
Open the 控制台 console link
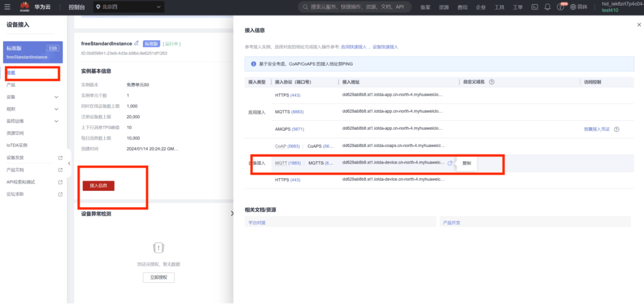tap(76, 7)
